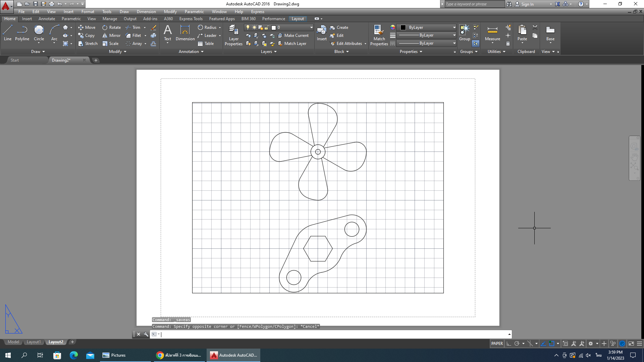The image size is (644, 362).
Task: Open the Group tool
Action: click(x=465, y=33)
